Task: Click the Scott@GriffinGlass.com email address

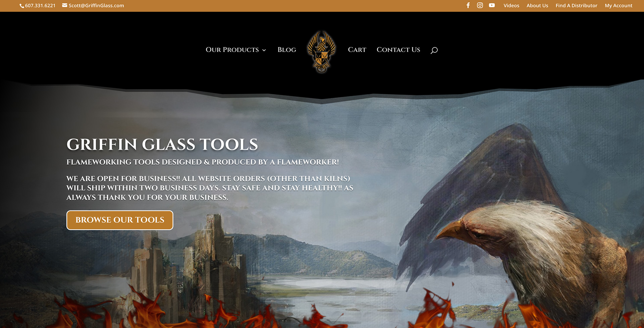Action: [96, 6]
